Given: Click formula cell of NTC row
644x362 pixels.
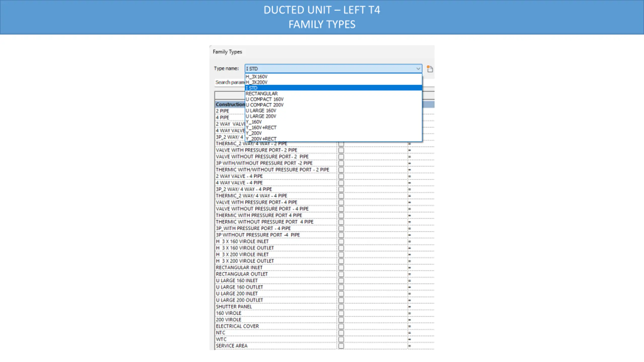Looking at the screenshot, I should pos(421,333).
